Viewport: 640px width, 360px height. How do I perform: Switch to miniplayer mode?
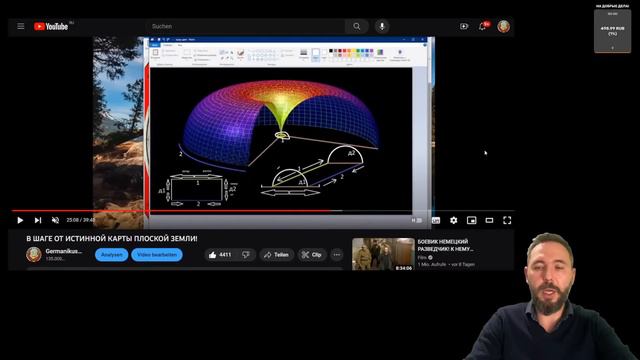coord(471,220)
